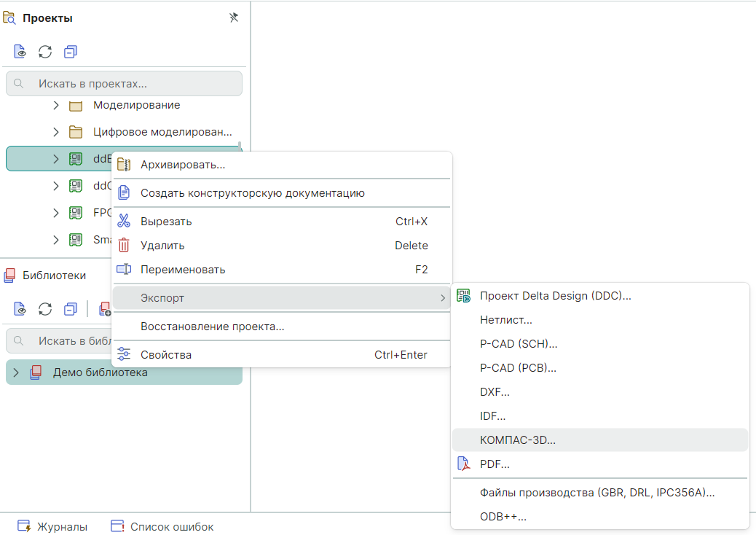Expand the Цифровое моделирование folder

pos(56,132)
